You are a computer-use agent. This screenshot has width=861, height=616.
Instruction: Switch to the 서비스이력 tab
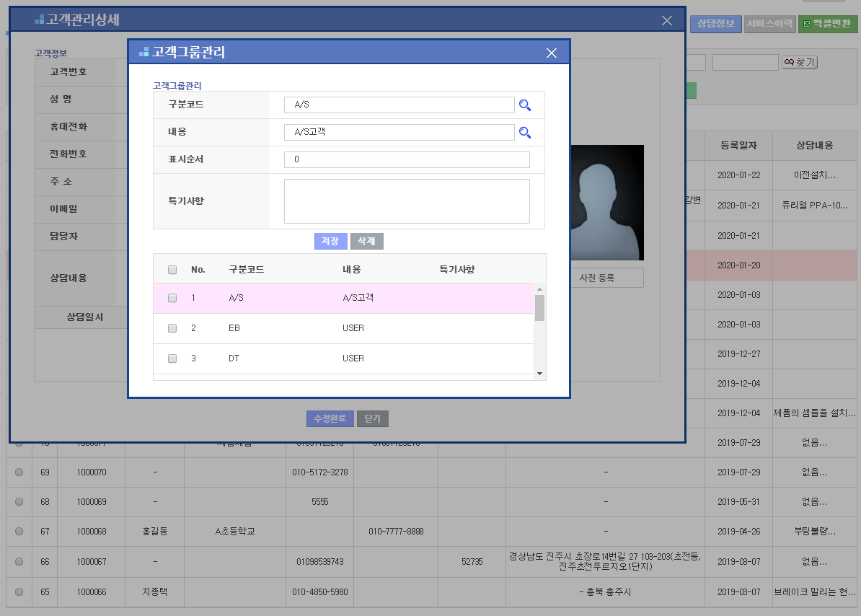pos(769,24)
